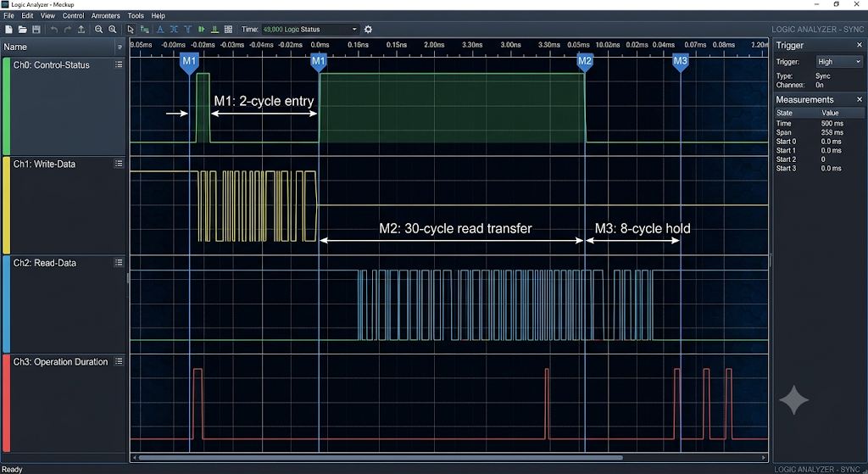Click the scrollbar right arrow
This screenshot has width=868, height=474.
pyautogui.click(x=764, y=458)
